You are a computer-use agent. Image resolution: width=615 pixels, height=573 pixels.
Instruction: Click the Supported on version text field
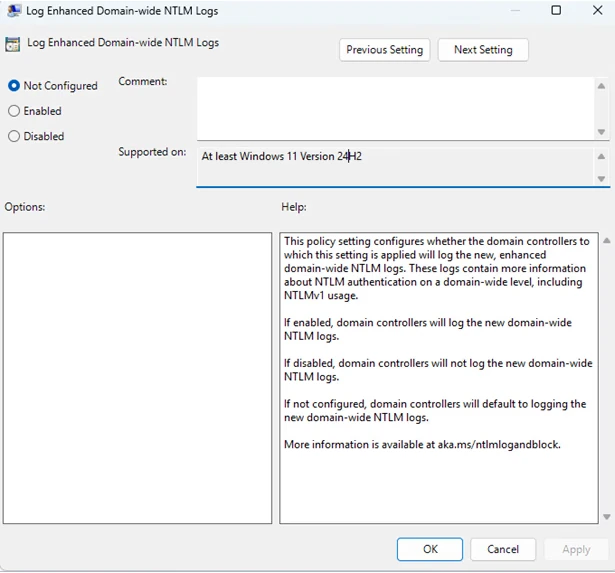pyautogui.click(x=395, y=167)
